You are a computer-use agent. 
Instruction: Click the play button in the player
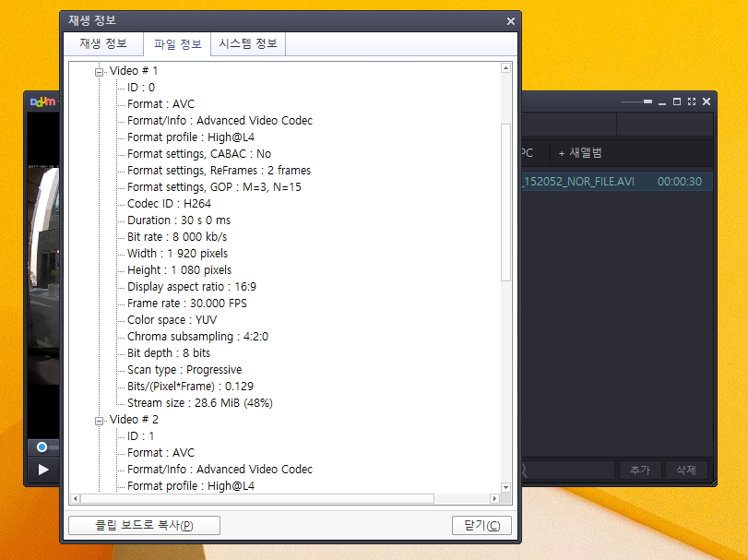43,470
